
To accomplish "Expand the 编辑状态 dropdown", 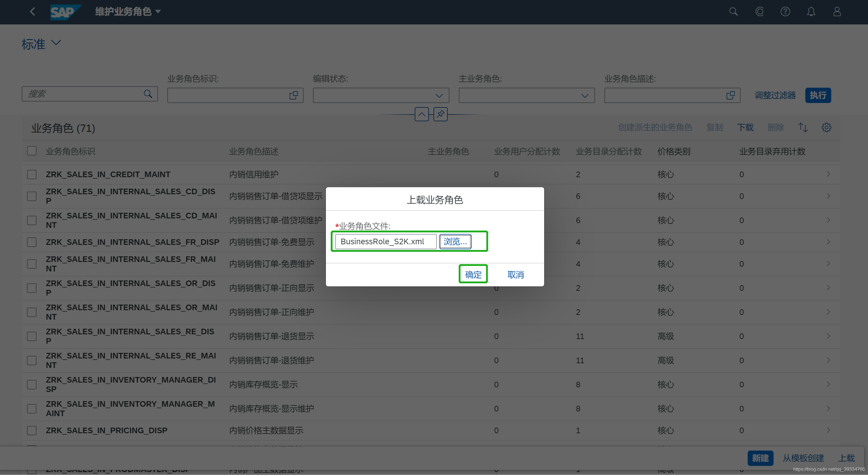I will 439,96.
